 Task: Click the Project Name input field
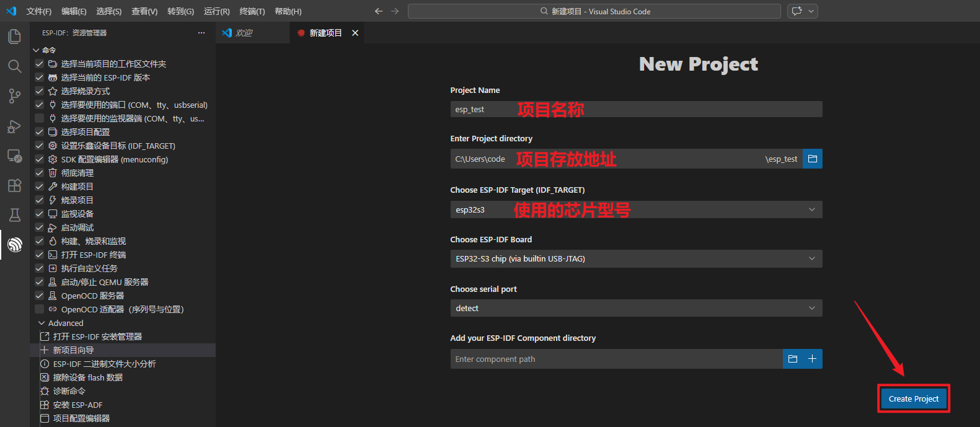point(636,109)
